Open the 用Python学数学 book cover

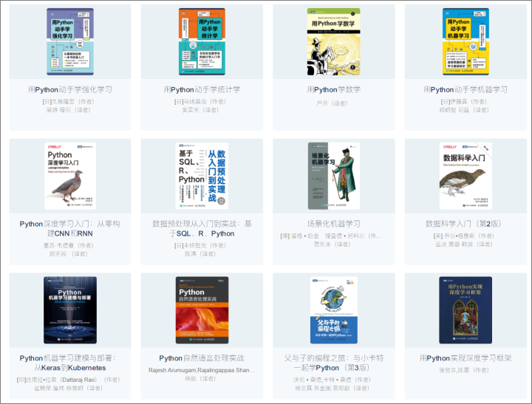(x=333, y=41)
